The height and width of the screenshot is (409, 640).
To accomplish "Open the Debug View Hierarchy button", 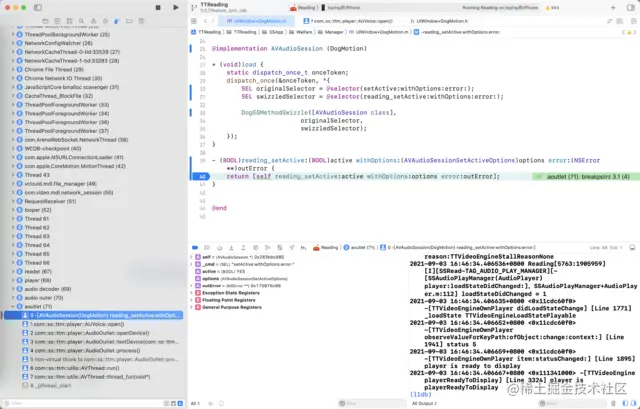I will 256,247.
